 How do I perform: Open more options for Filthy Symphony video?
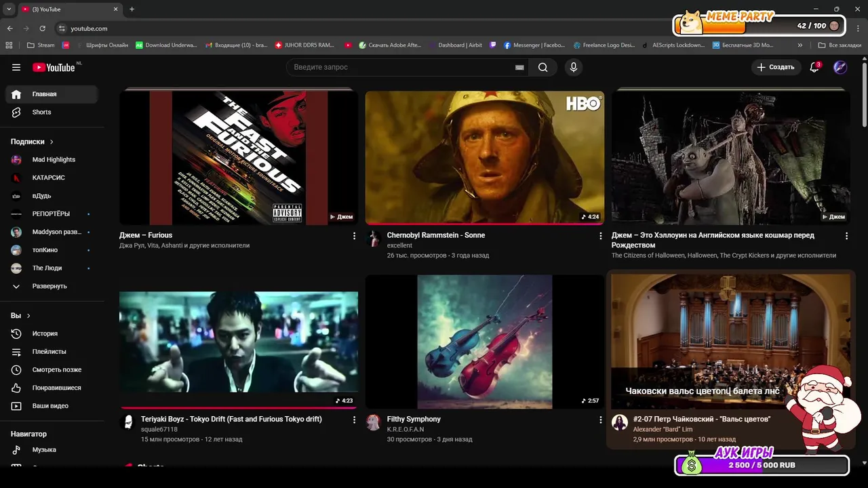(x=600, y=420)
